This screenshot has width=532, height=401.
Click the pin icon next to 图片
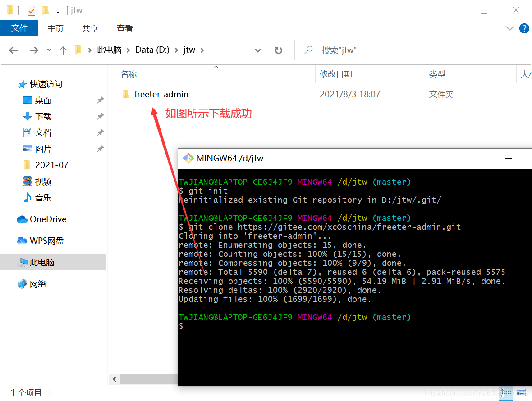101,149
